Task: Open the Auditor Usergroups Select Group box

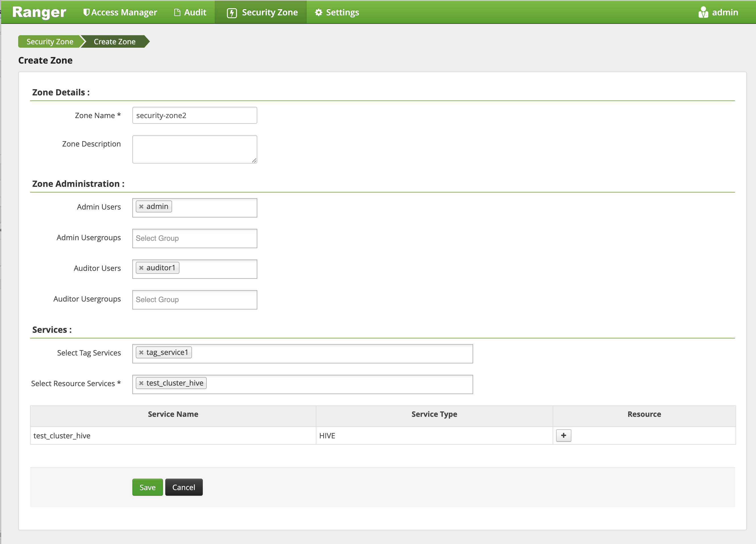Action: click(x=195, y=300)
